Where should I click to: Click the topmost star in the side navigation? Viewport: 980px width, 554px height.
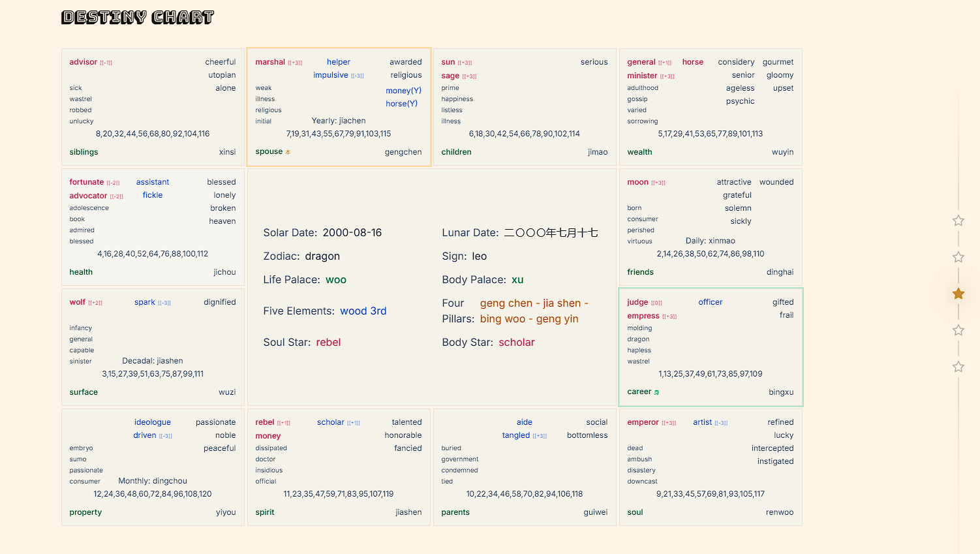pyautogui.click(x=958, y=221)
